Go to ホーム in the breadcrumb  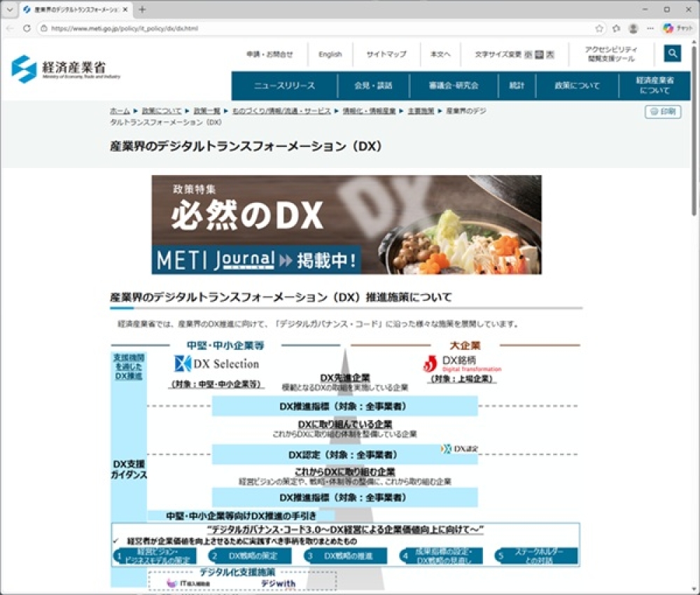coord(120,111)
